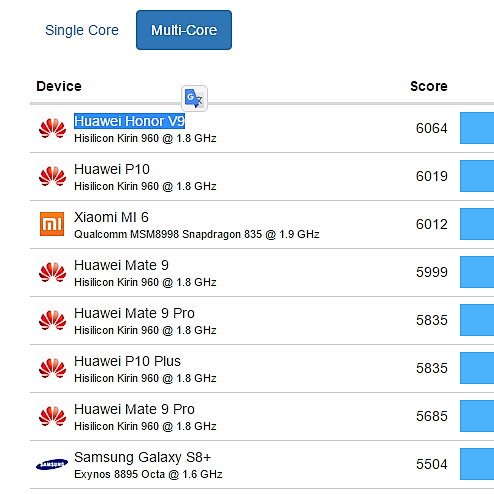Open the Samsung Galaxy S8+ device link
The height and width of the screenshot is (494, 494).
pyautogui.click(x=143, y=457)
